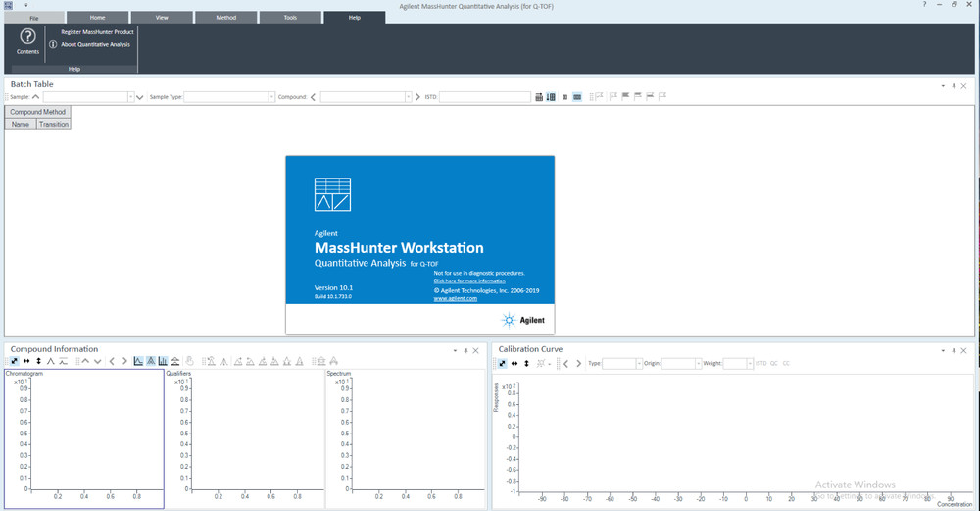The width and height of the screenshot is (980, 511).
Task: Click the ISTD input field
Action: (485, 97)
